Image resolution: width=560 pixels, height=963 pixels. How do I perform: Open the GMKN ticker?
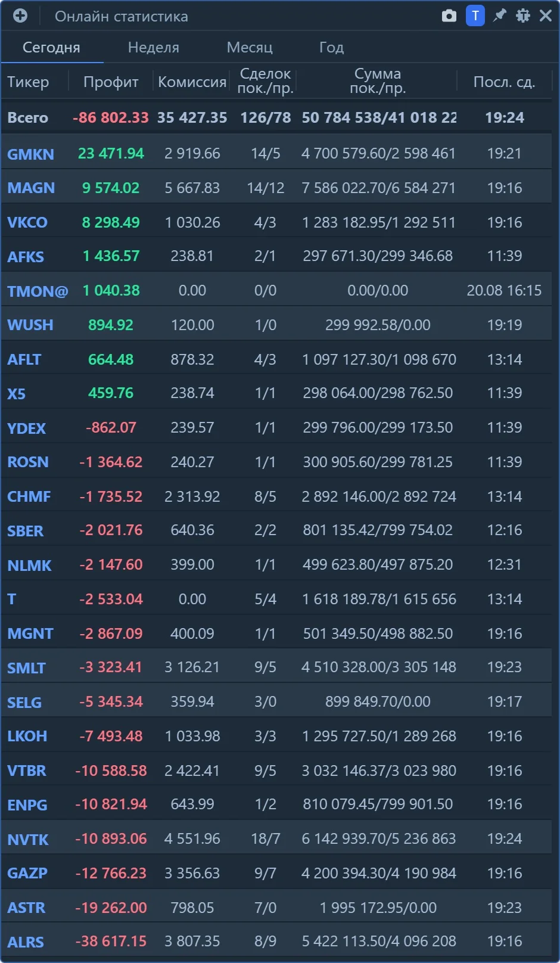pos(30,154)
